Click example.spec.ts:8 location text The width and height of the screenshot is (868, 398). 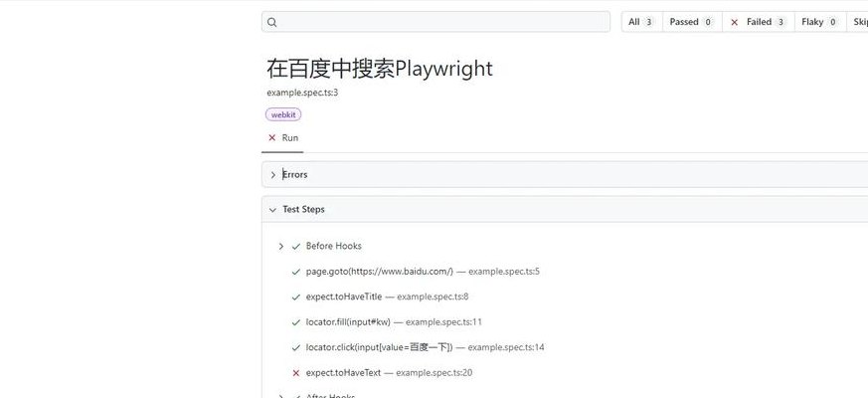pos(433,297)
